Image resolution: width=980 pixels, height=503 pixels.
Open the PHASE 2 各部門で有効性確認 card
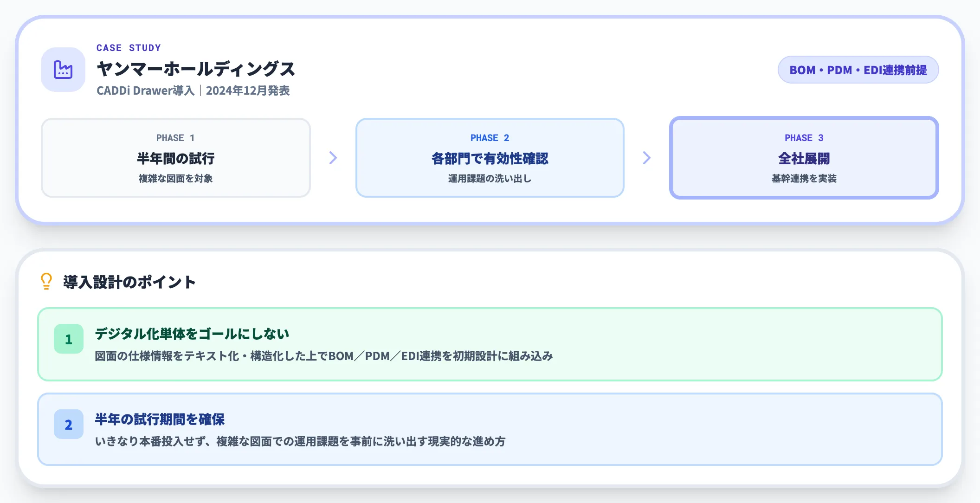coord(490,158)
